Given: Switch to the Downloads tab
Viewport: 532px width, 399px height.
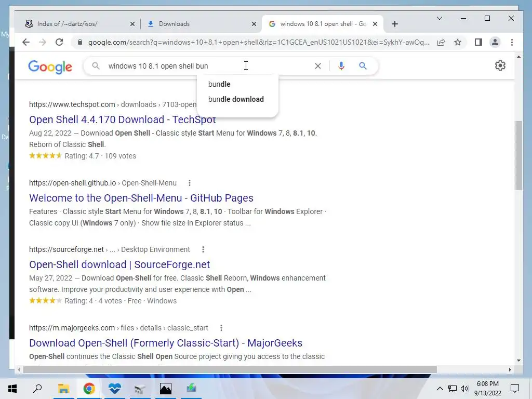Looking at the screenshot, I should pos(174,24).
